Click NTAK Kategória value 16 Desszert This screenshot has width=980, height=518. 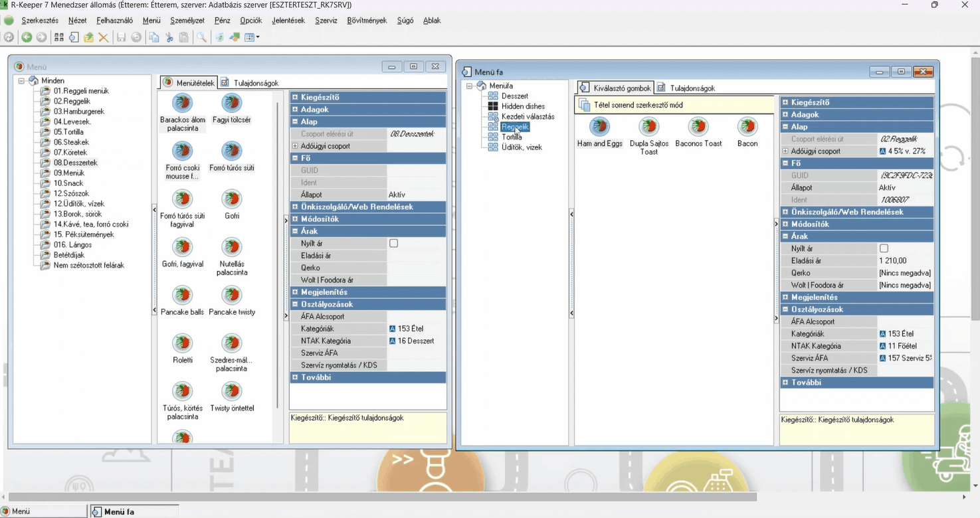[416, 341]
